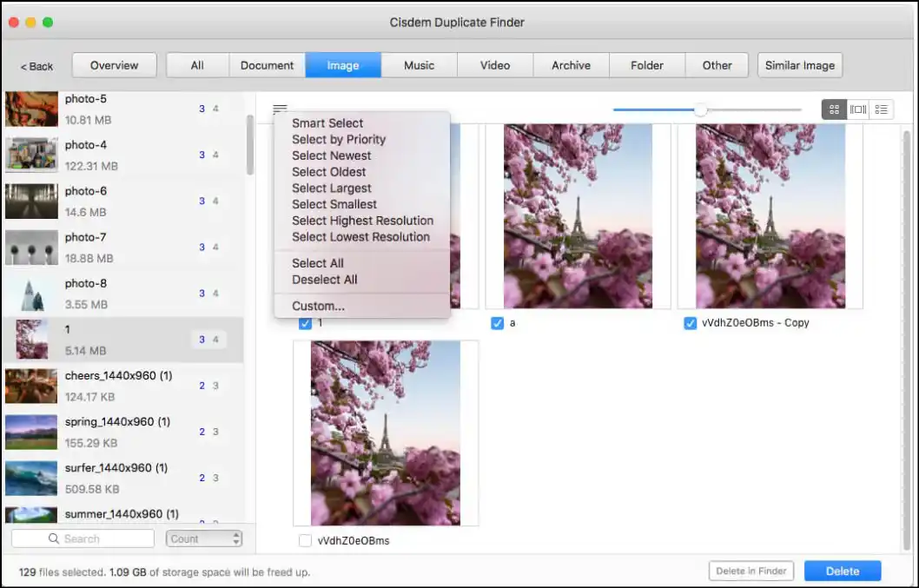
Task: Uncheck the image labeled a
Action: [x=498, y=323]
